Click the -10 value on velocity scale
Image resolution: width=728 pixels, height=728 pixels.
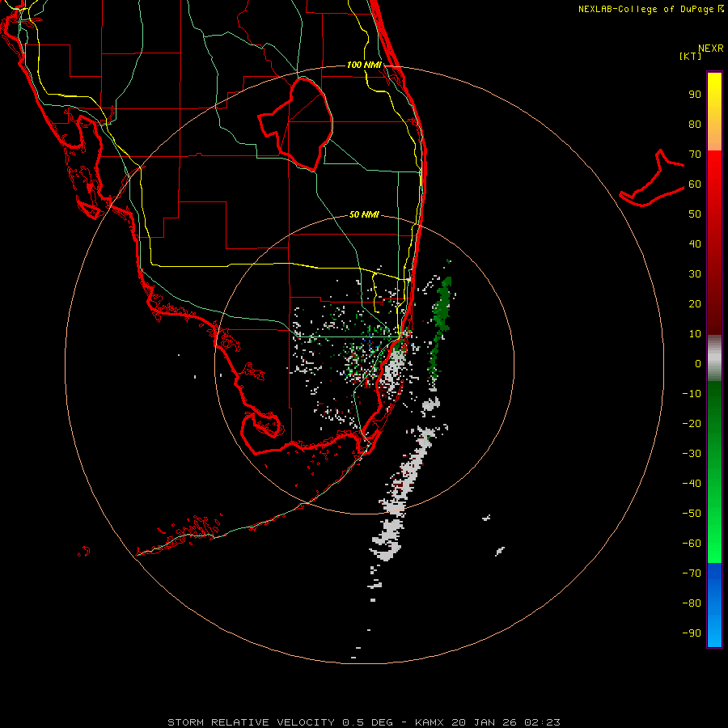coord(692,394)
